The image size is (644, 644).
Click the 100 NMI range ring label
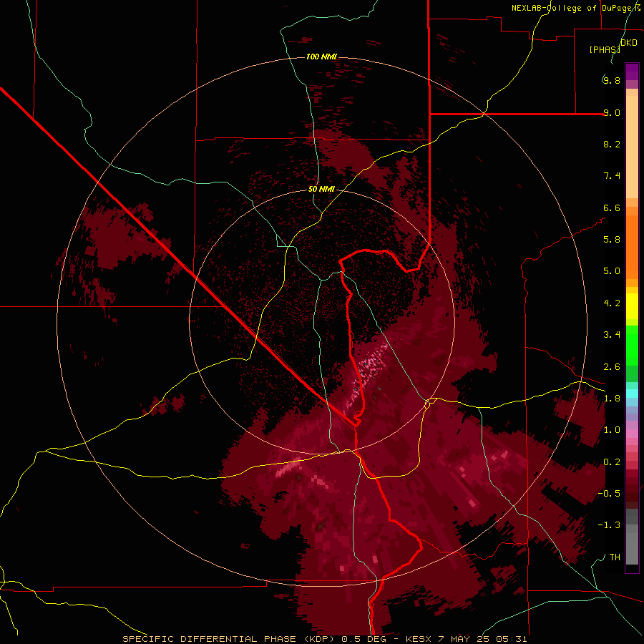[x=321, y=57]
